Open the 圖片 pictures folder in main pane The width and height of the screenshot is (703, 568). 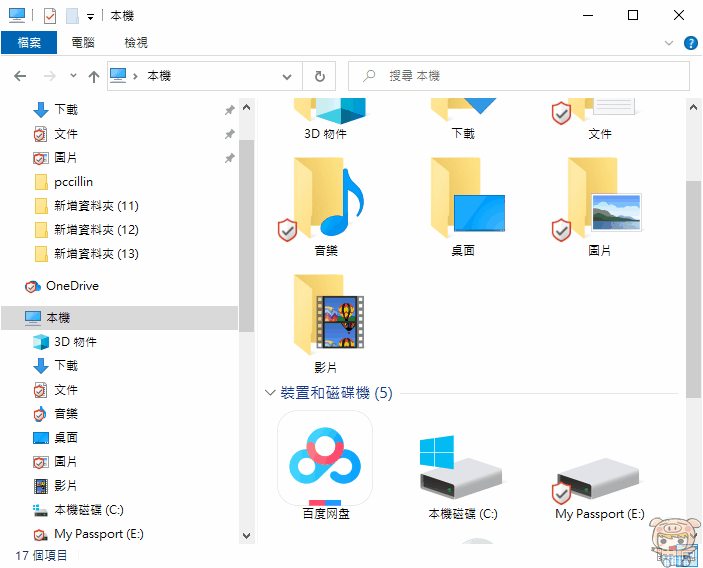[x=599, y=207]
